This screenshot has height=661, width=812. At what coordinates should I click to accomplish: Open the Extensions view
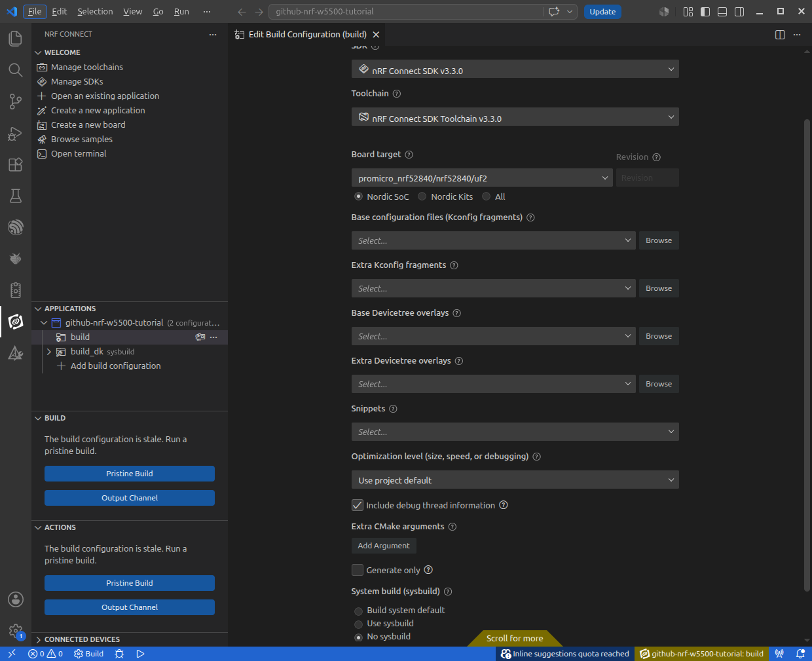tap(16, 164)
